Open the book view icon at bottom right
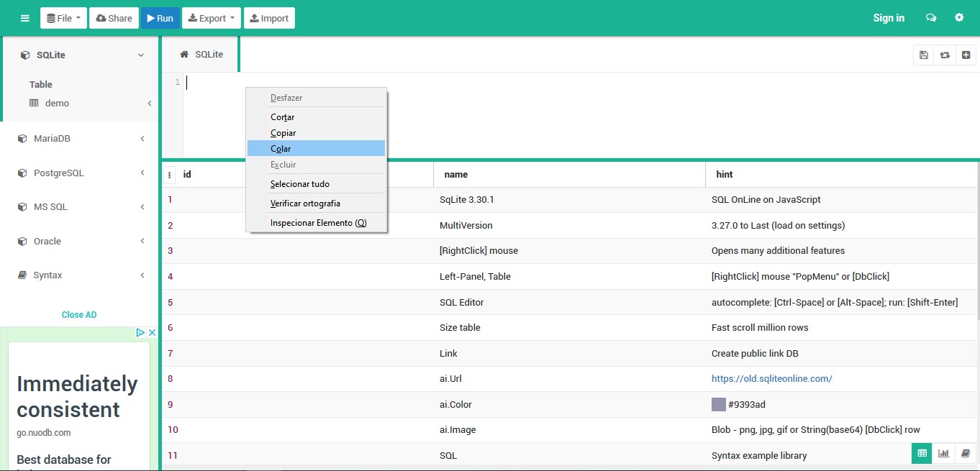 click(x=966, y=453)
